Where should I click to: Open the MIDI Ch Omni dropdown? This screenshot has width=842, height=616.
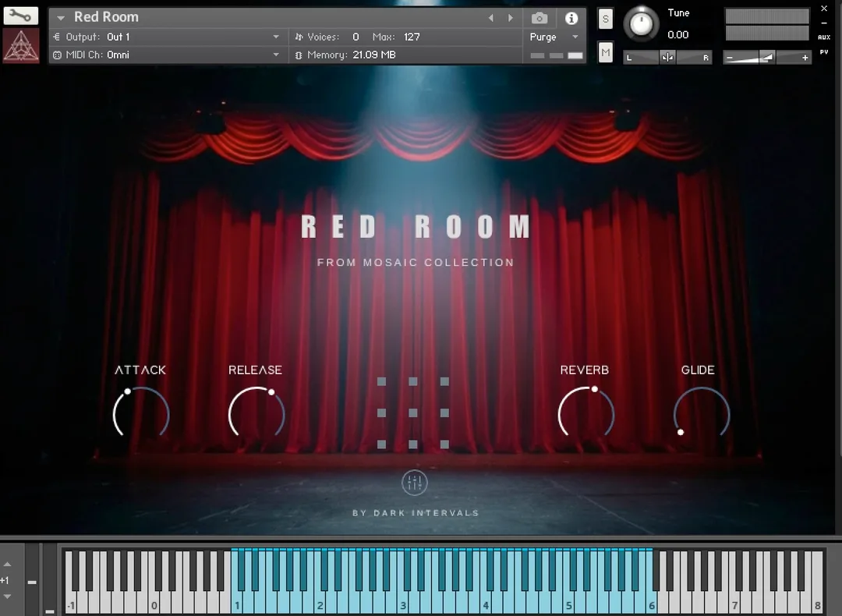[275, 55]
